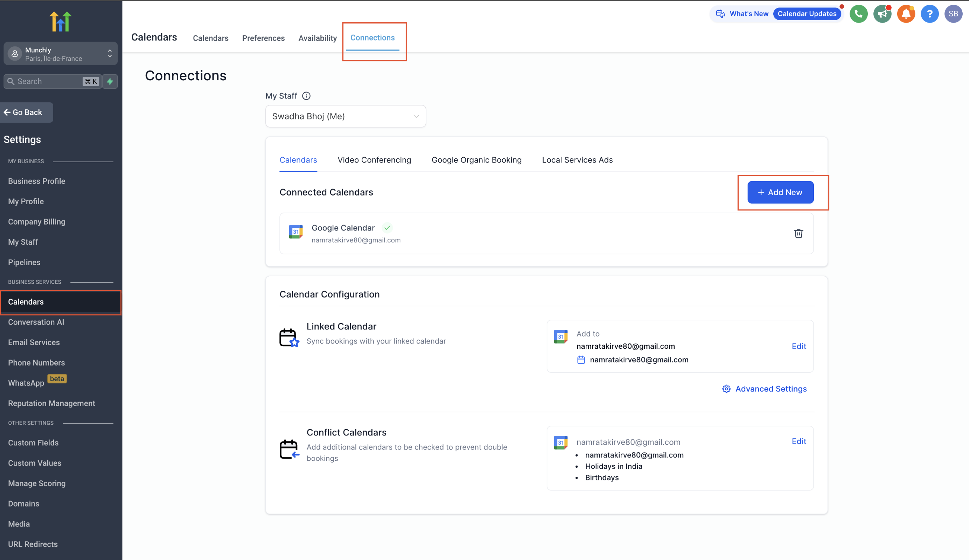The width and height of the screenshot is (969, 560).
Task: Select the Availability top tab
Action: pyautogui.click(x=317, y=38)
